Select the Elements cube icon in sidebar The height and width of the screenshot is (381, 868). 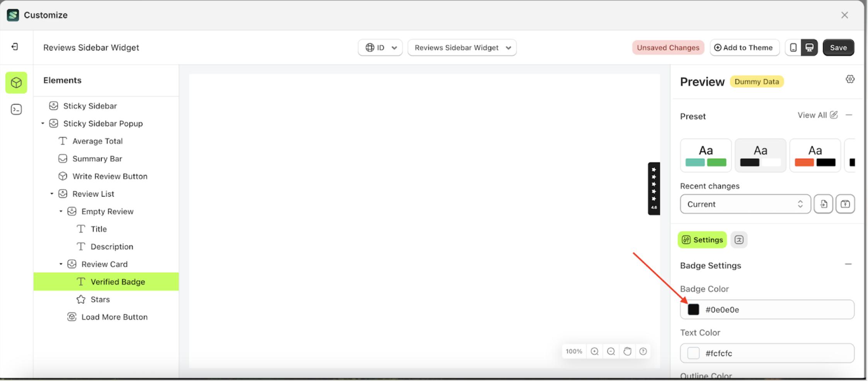(x=16, y=82)
